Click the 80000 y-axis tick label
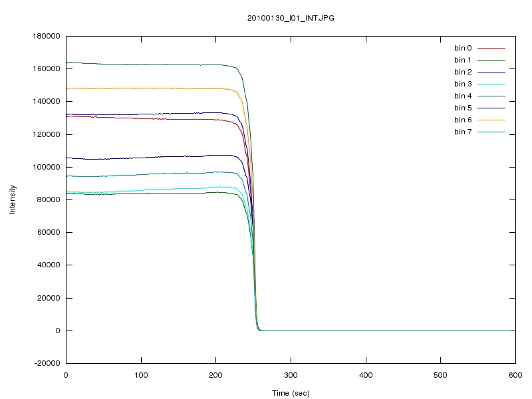The width and height of the screenshot is (532, 399). tap(49, 199)
